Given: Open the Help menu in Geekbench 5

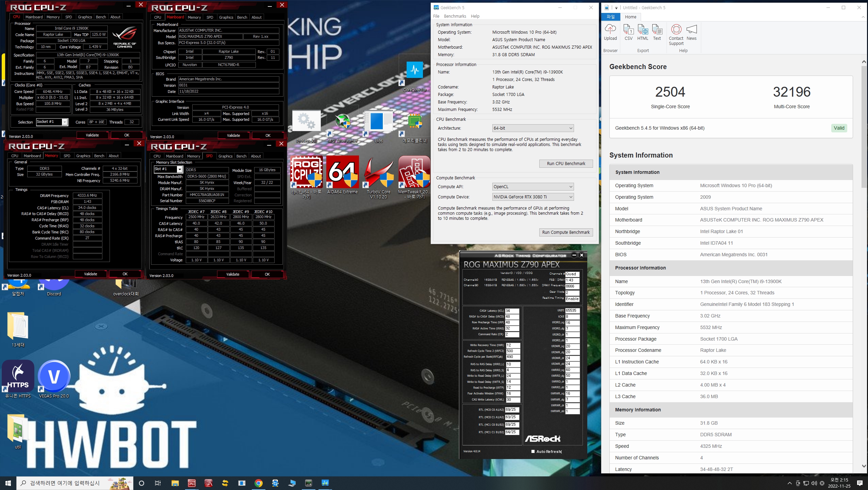Looking at the screenshot, I should [x=475, y=16].
